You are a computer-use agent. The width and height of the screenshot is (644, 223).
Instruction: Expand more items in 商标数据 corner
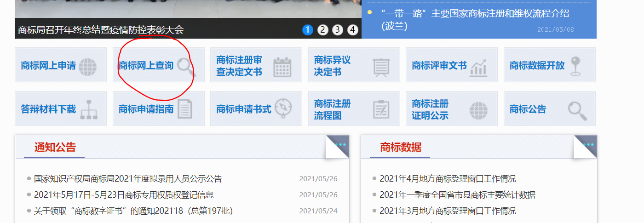click(588, 144)
